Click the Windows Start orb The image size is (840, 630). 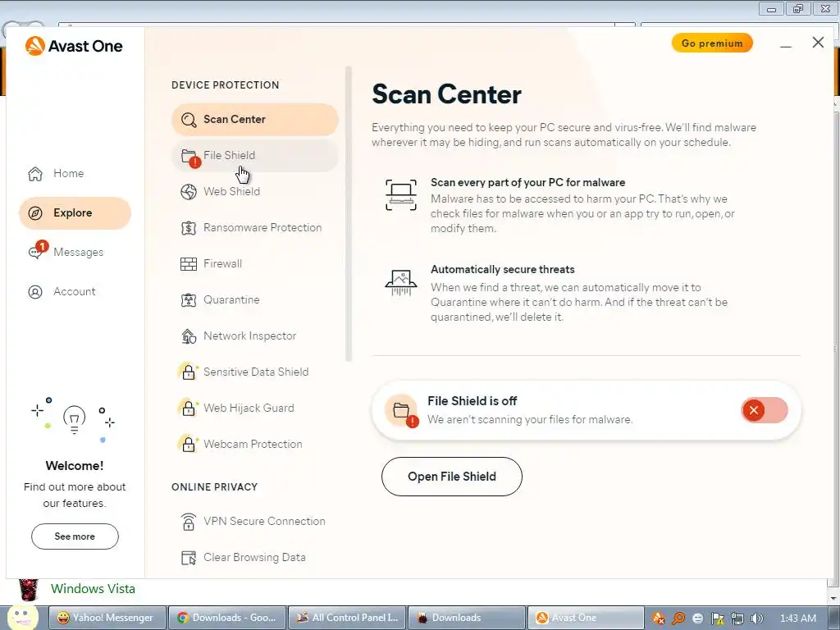click(x=22, y=618)
